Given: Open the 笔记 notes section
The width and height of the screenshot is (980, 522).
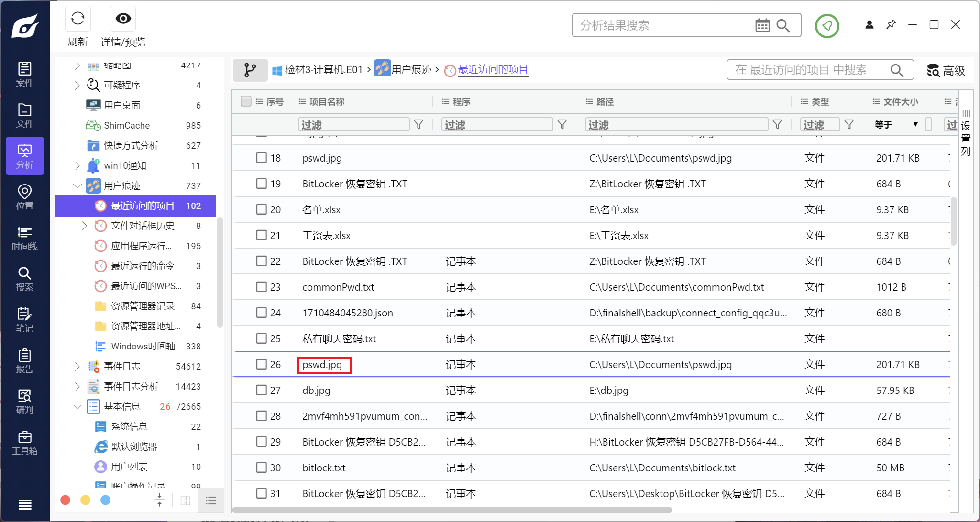Looking at the screenshot, I should [x=25, y=320].
